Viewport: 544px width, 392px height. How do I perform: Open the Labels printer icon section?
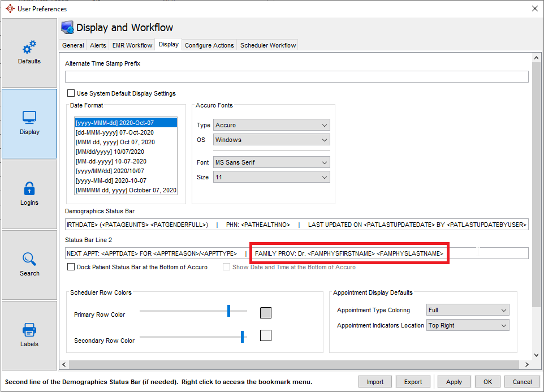29,329
